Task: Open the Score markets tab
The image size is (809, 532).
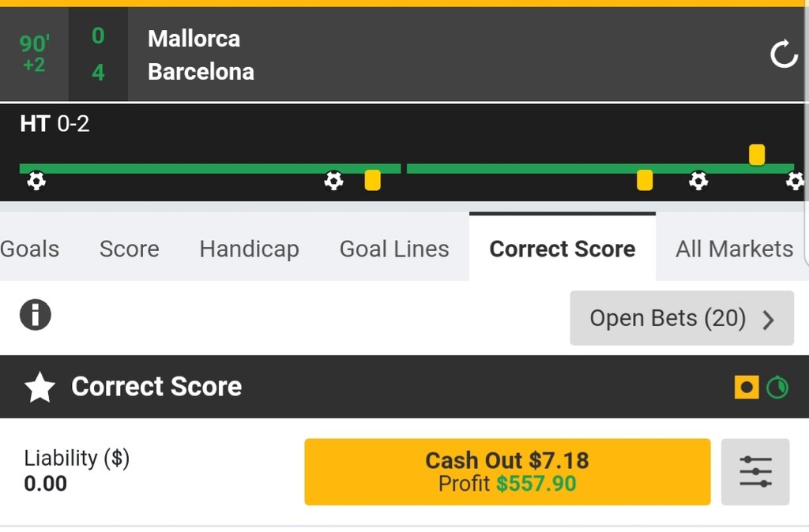Action: [x=129, y=249]
